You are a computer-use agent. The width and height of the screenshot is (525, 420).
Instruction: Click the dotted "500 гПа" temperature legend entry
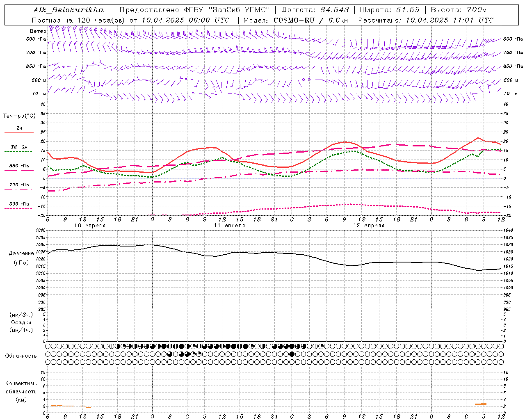point(19,205)
